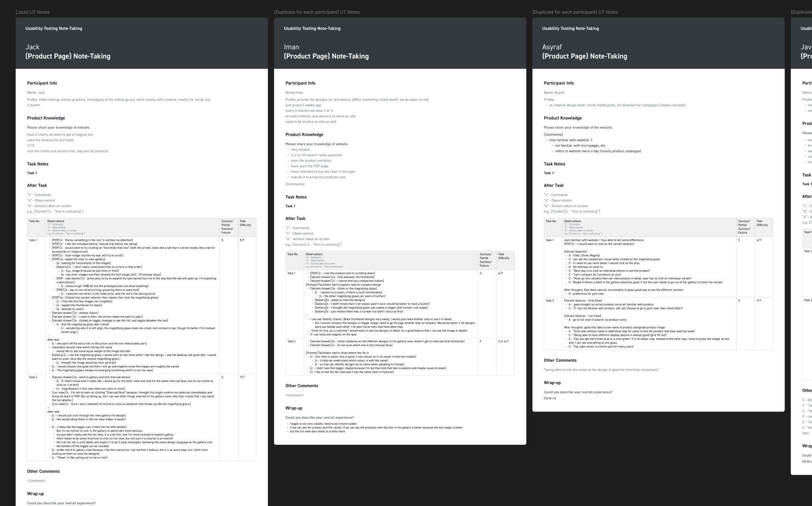Click "Task Difficulty" column header in Jack's table
The height and width of the screenshot is (506, 812).
tap(245, 223)
